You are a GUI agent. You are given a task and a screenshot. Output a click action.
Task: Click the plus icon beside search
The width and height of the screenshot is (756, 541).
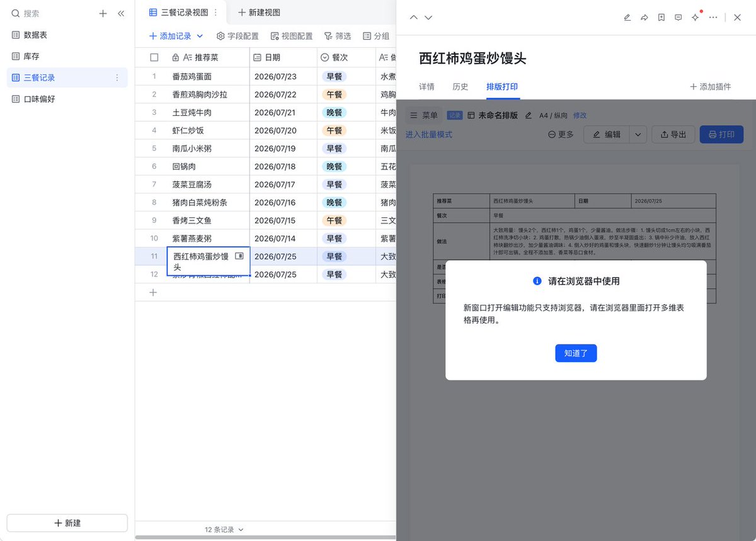coord(103,13)
